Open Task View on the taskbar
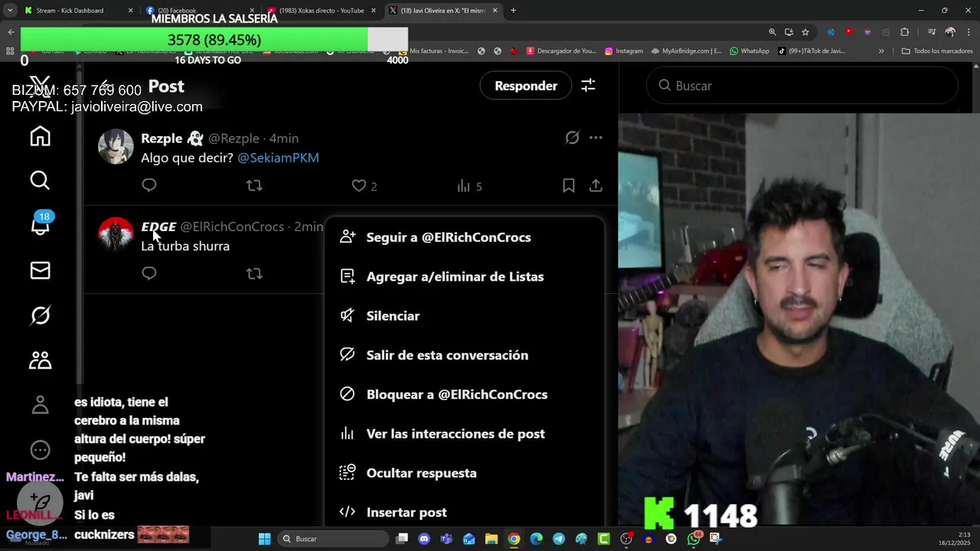The image size is (980, 551). click(x=402, y=539)
